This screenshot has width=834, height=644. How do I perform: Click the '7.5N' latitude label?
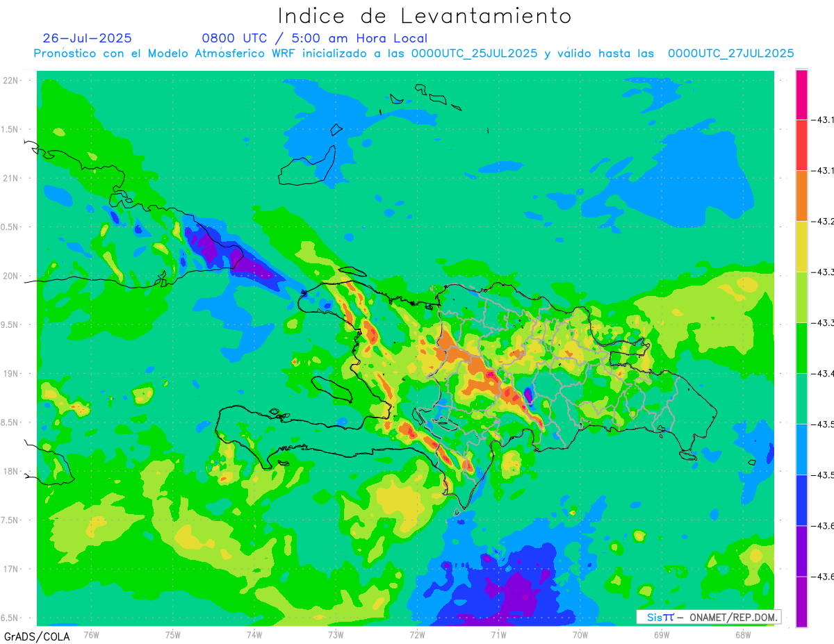click(x=10, y=520)
